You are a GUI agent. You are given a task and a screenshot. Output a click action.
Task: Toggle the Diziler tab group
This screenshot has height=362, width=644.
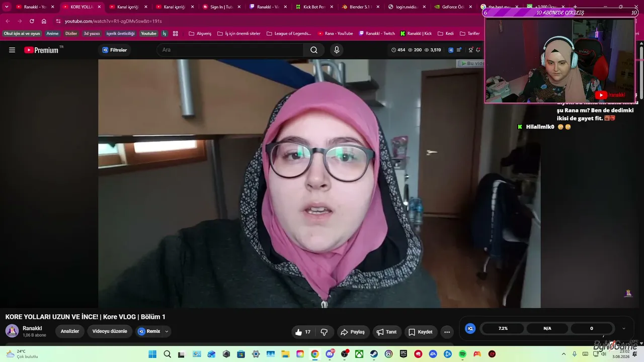pyautogui.click(x=71, y=34)
